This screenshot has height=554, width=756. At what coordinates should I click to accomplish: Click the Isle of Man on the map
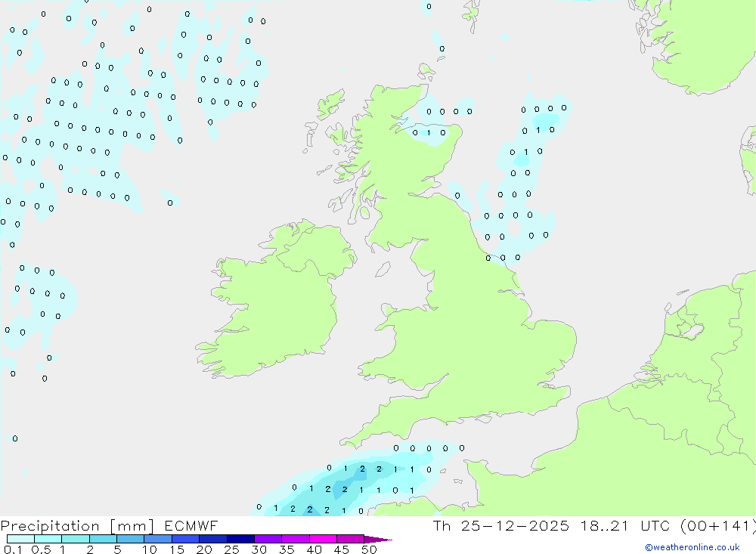(x=383, y=269)
